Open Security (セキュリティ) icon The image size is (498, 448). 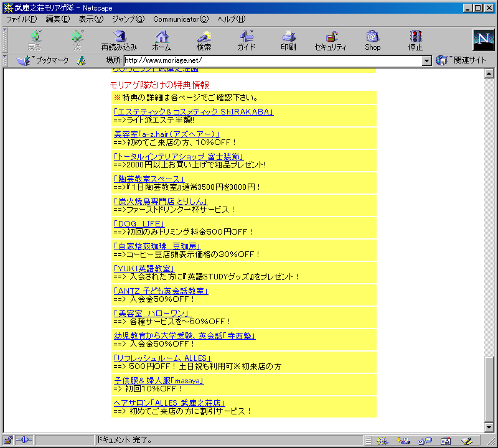(x=331, y=40)
